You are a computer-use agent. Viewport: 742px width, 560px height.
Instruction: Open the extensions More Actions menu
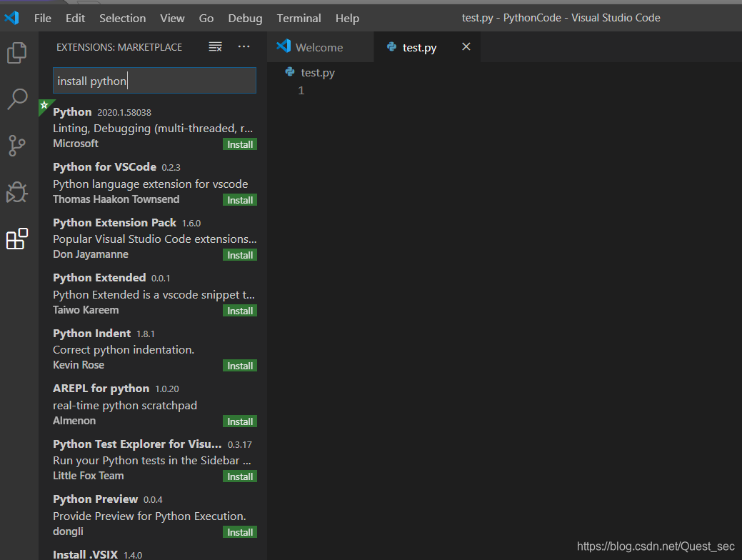click(x=244, y=46)
